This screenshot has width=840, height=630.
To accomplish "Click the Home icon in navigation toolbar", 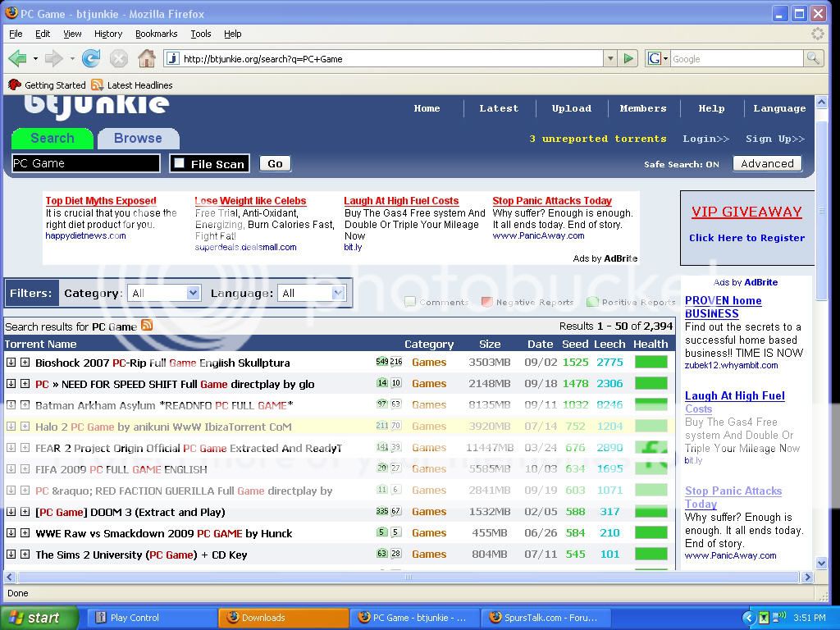I will [146, 58].
